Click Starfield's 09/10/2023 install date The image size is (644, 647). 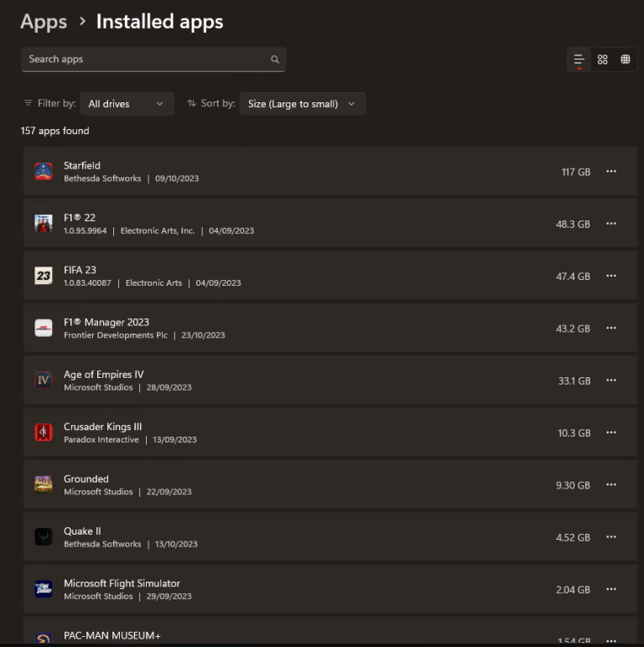[x=177, y=179]
